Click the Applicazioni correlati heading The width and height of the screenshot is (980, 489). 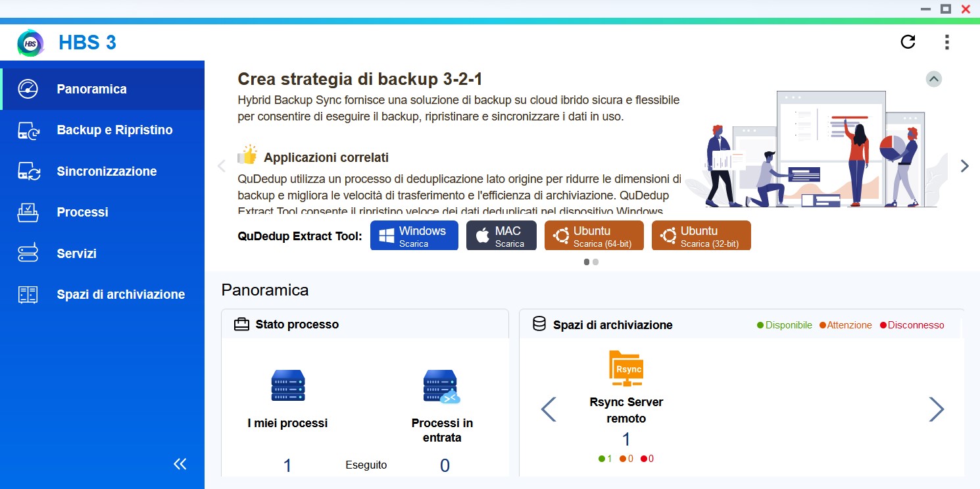(326, 158)
